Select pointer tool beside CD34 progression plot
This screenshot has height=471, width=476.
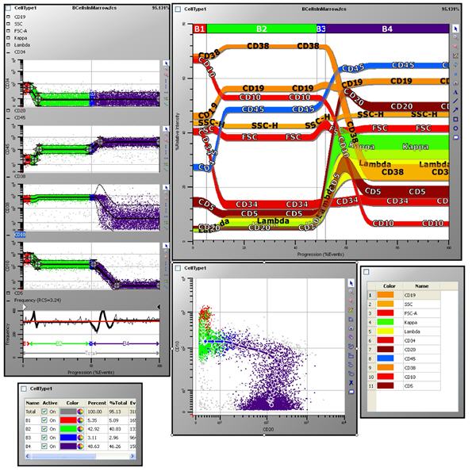(166, 63)
